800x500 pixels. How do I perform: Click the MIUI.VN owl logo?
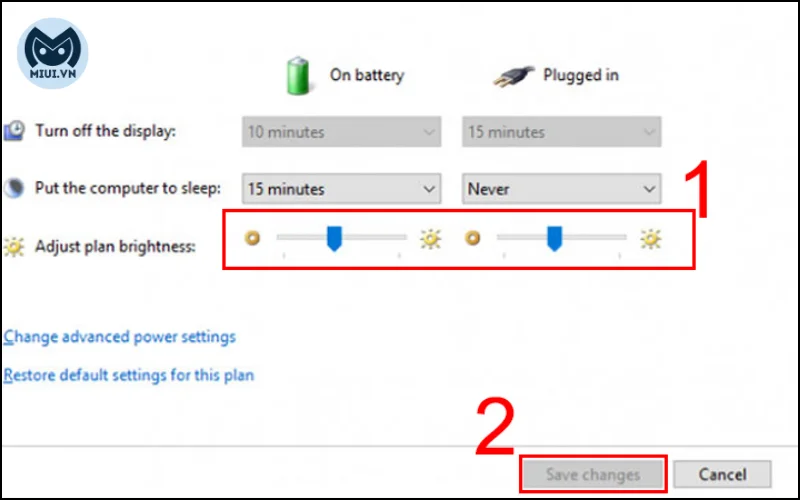pos(53,53)
